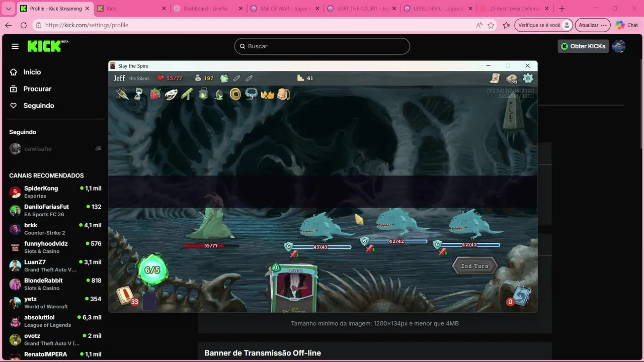Open the Kick sidebar hamburger menu
644x362 pixels.
tap(15, 46)
